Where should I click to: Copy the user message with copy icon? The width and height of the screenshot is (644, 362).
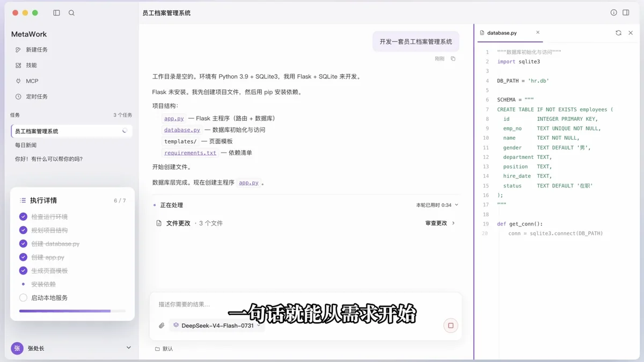[x=453, y=59]
